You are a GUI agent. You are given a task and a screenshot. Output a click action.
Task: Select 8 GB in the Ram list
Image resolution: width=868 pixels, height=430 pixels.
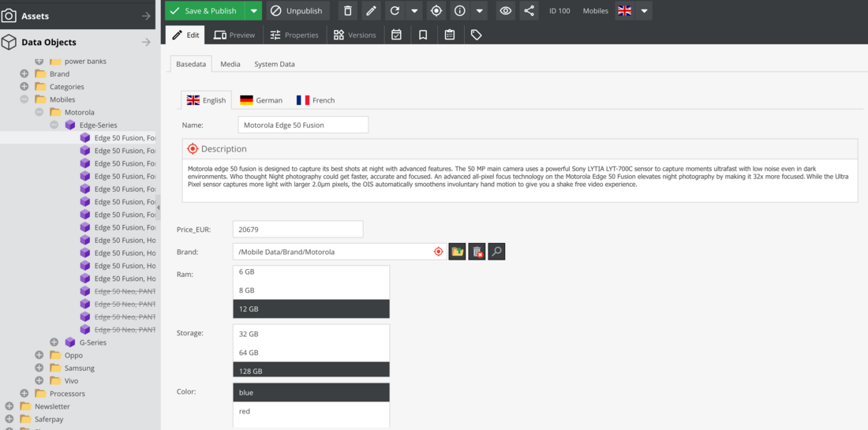(311, 290)
